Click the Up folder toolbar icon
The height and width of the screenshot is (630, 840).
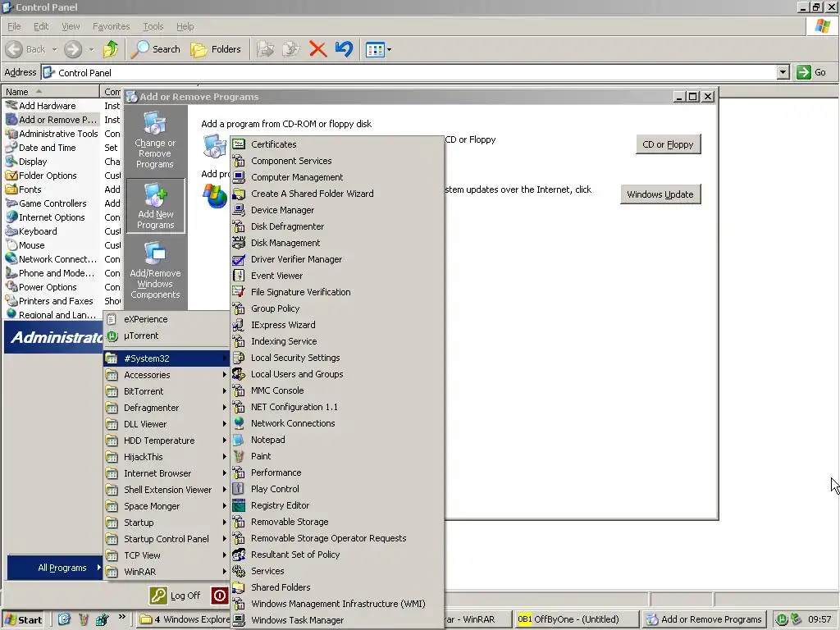[111, 49]
